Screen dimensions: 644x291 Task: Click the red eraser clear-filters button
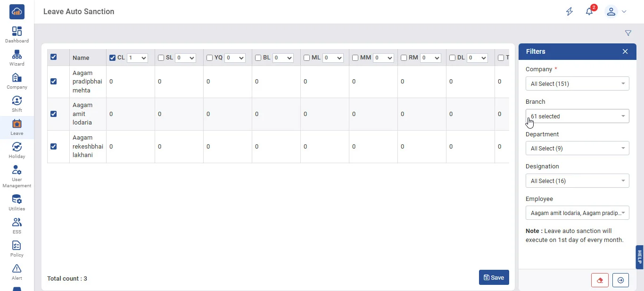600,280
